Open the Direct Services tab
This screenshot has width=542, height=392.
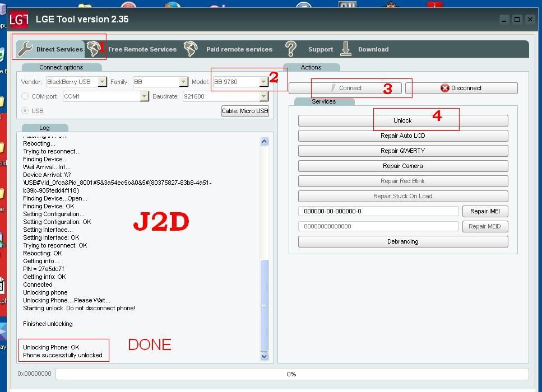(x=50, y=49)
